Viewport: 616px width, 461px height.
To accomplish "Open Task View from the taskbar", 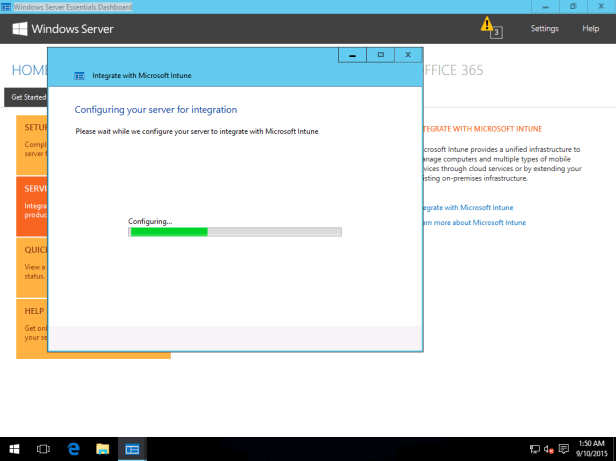I will (44, 450).
